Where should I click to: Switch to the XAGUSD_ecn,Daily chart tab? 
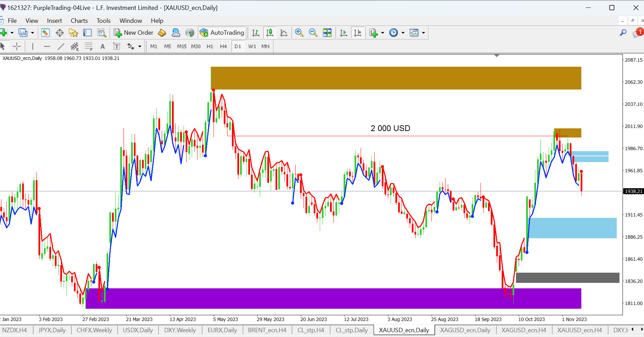pyautogui.click(x=465, y=330)
